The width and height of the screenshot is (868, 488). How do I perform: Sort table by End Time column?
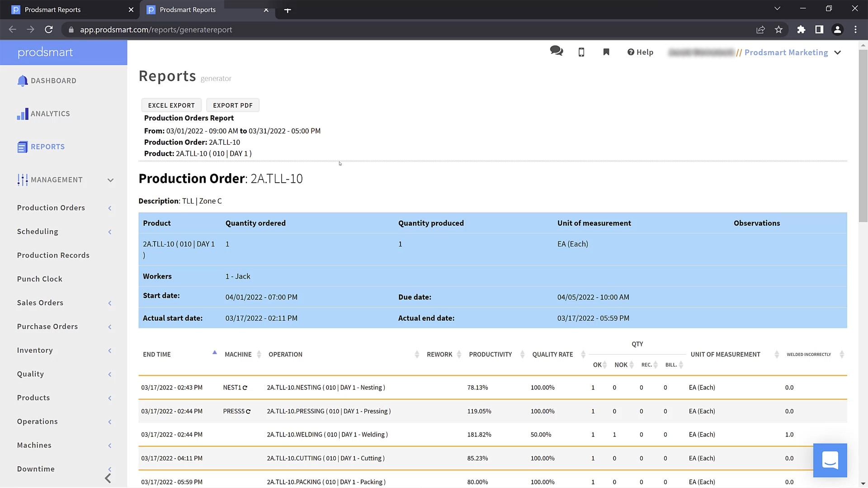[x=157, y=354]
